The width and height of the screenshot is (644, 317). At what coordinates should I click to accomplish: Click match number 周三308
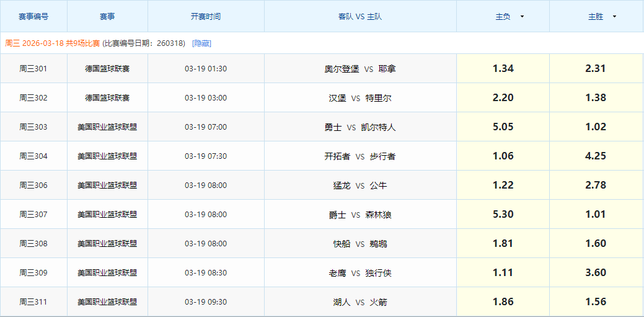(x=33, y=244)
